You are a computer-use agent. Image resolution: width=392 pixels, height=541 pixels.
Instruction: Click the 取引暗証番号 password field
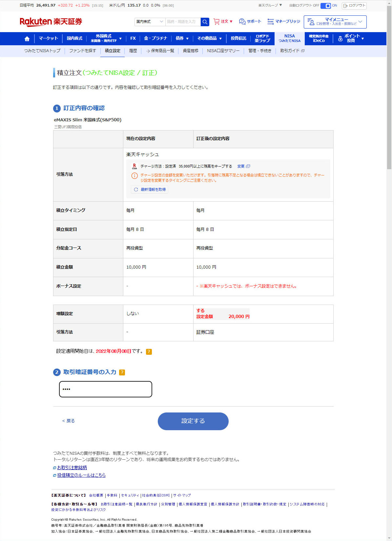pos(106,389)
